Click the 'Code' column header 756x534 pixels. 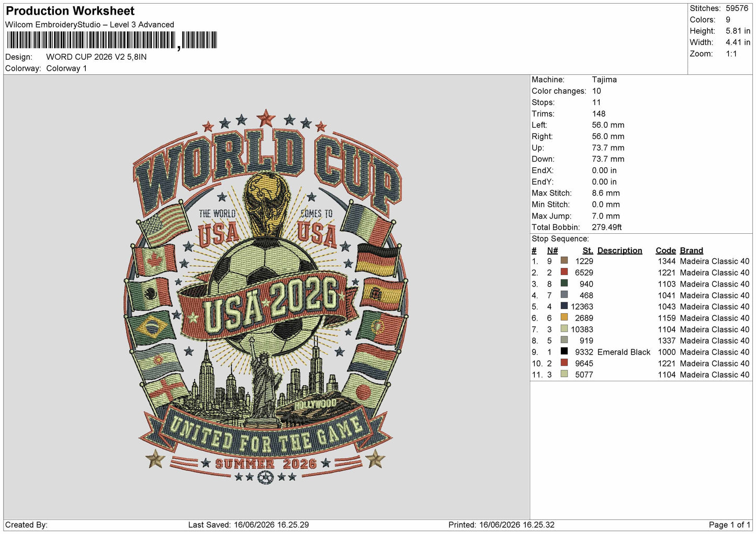pyautogui.click(x=665, y=251)
